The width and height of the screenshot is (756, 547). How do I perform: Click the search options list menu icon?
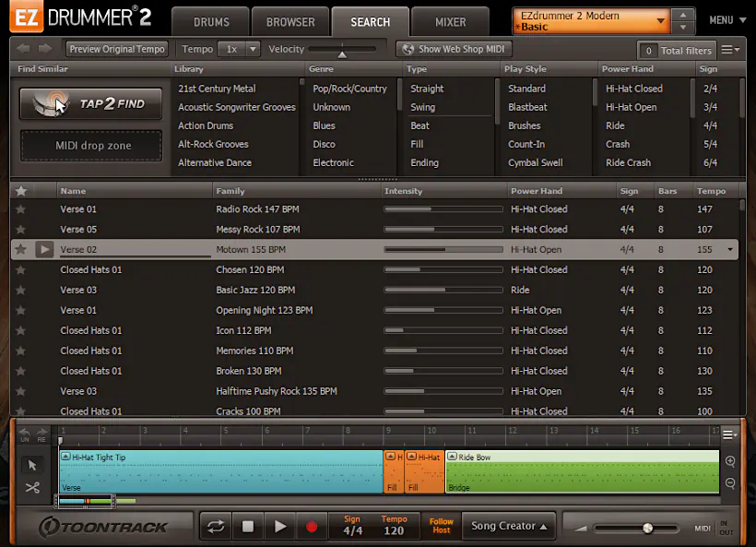(x=730, y=50)
